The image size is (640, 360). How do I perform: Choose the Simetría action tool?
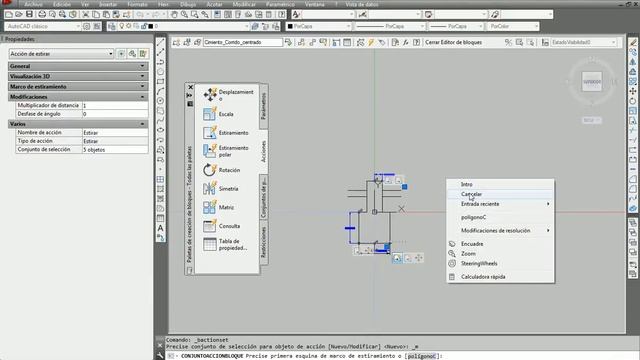tap(220, 189)
